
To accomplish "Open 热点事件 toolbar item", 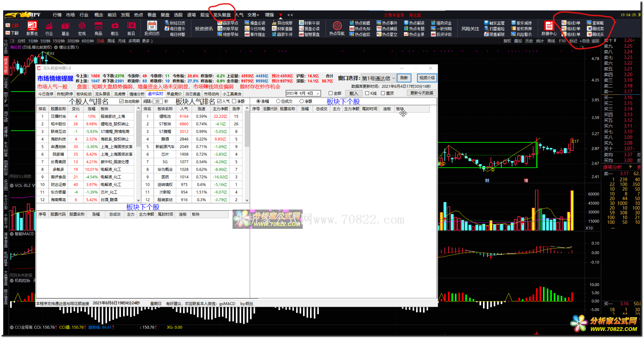I will pyautogui.click(x=387, y=23).
